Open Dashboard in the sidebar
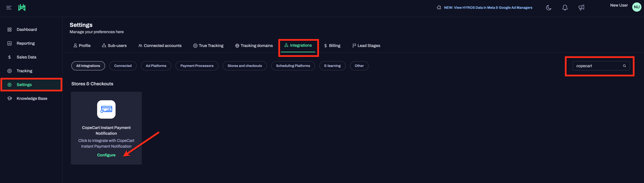The image size is (644, 183). [26, 29]
